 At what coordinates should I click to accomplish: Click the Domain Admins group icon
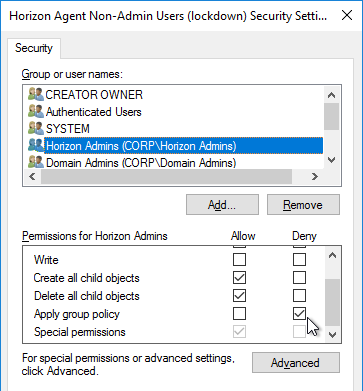click(x=36, y=163)
